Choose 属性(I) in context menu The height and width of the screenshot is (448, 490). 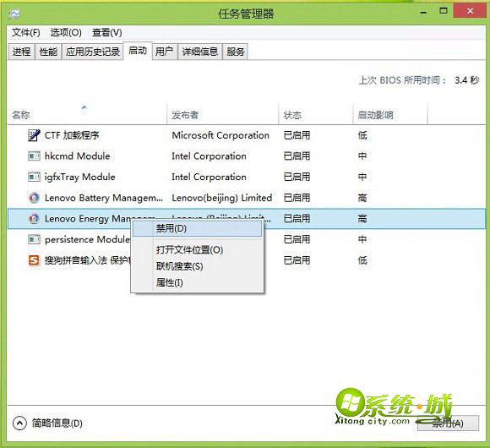(197, 282)
